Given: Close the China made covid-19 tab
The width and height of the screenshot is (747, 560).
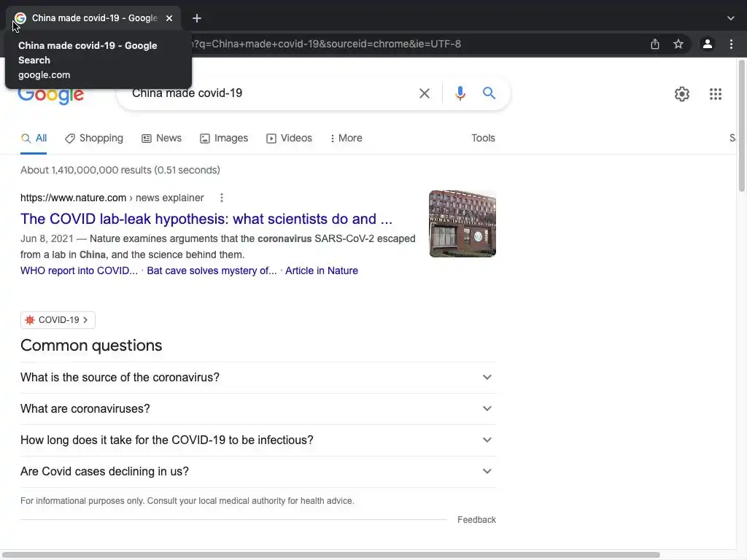Looking at the screenshot, I should [169, 18].
